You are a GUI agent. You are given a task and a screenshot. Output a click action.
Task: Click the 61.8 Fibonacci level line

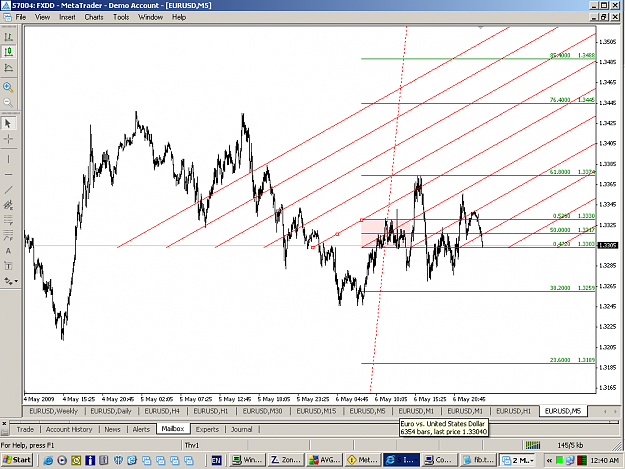[478, 175]
